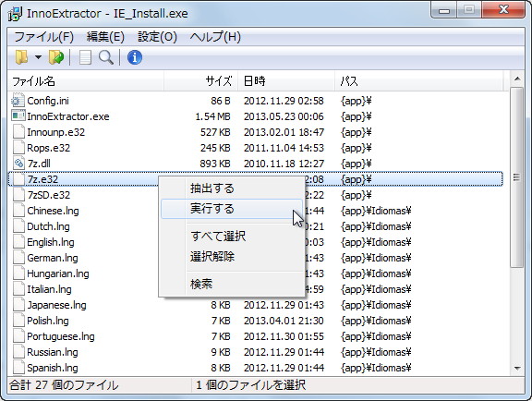532x401 pixels.
Task: Click the 1 個のファイルを選択 status text
Action: (x=250, y=385)
